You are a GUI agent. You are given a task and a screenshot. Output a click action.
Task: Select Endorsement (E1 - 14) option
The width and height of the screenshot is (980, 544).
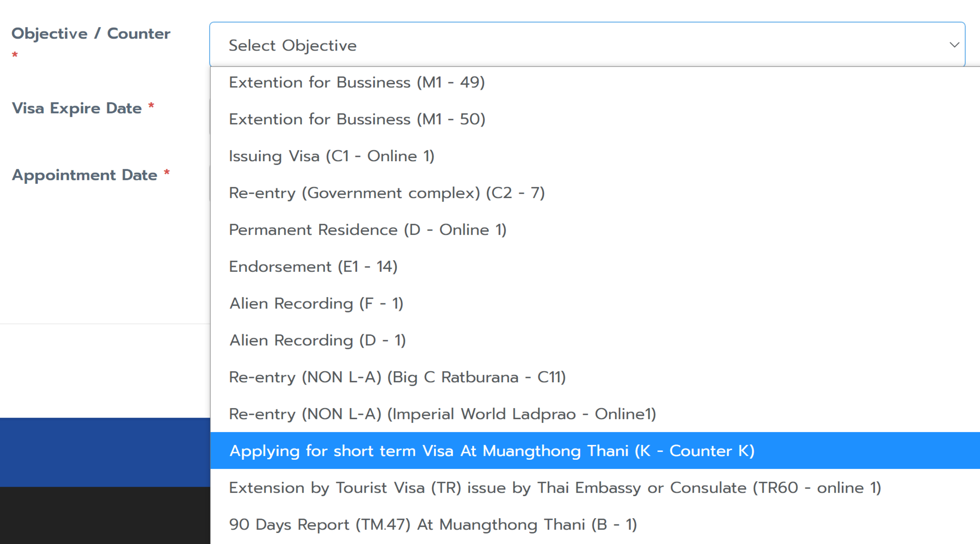[x=313, y=266]
